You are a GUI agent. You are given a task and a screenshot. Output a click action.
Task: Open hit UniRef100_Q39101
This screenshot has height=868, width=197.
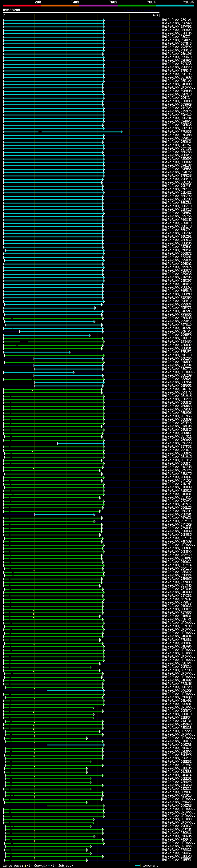(x=177, y=20)
